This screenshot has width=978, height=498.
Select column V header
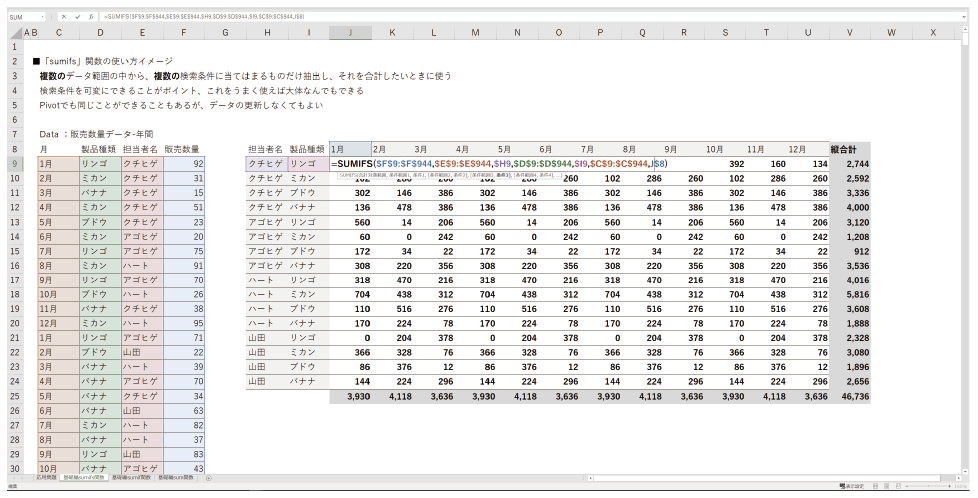click(x=850, y=32)
